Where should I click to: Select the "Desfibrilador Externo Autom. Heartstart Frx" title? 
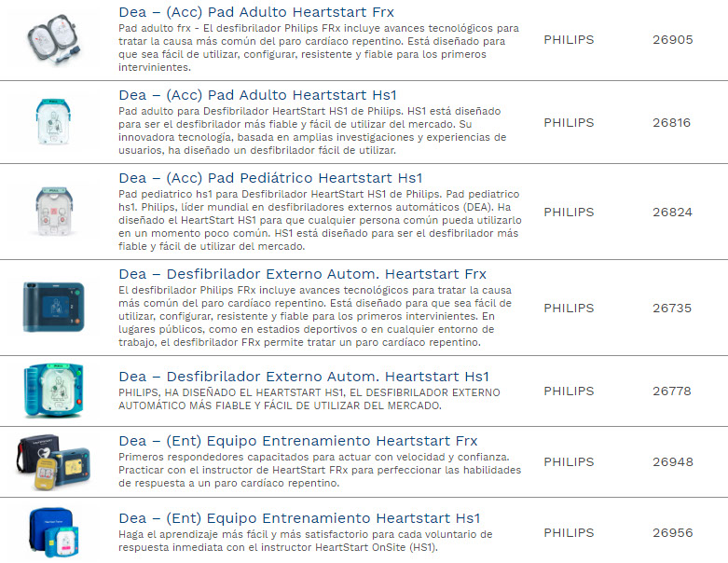(303, 274)
